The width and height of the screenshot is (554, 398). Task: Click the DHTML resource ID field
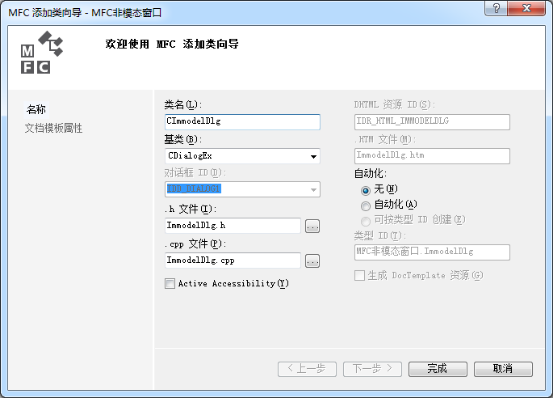point(432,122)
